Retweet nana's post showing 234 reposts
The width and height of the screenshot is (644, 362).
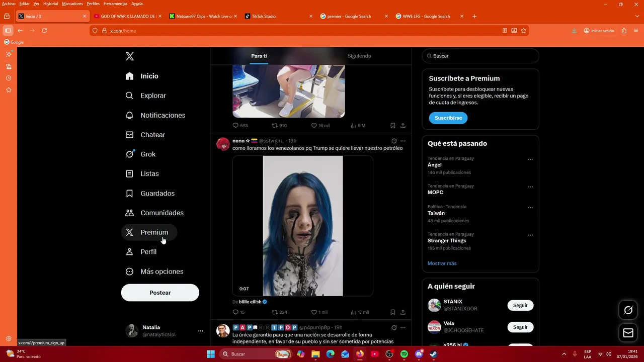279,312
